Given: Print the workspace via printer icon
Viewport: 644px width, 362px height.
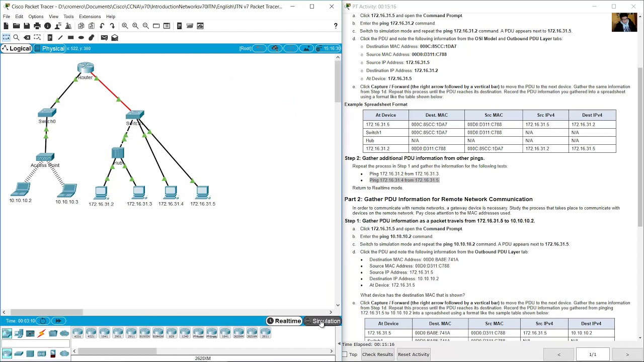Looking at the screenshot, I should pyautogui.click(x=37, y=26).
